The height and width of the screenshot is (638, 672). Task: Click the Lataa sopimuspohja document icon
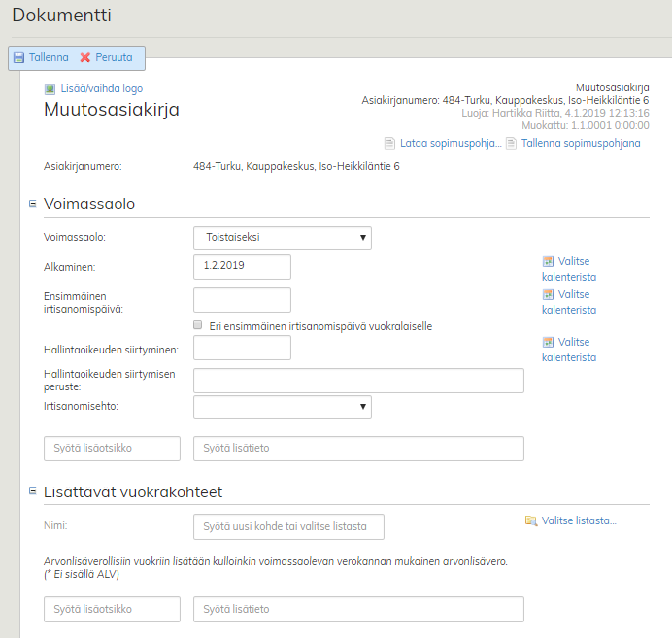390,144
